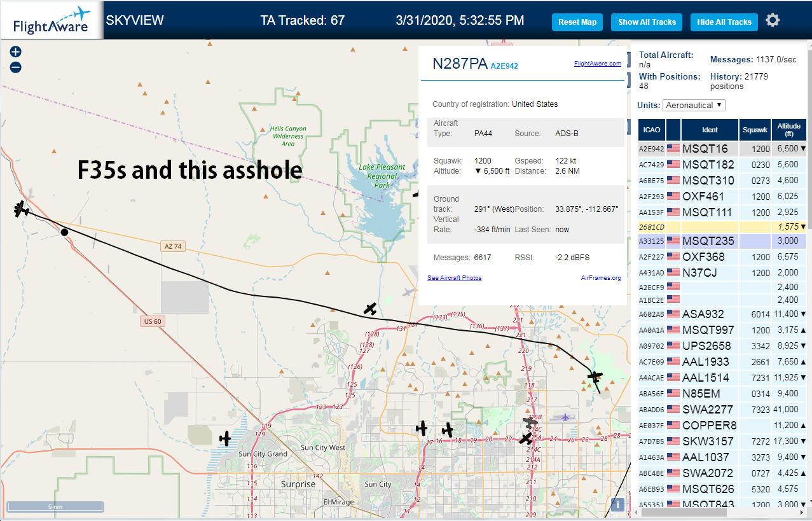Select the aircraft icon at the track's eastern end
The height and width of the screenshot is (521, 812).
[595, 377]
